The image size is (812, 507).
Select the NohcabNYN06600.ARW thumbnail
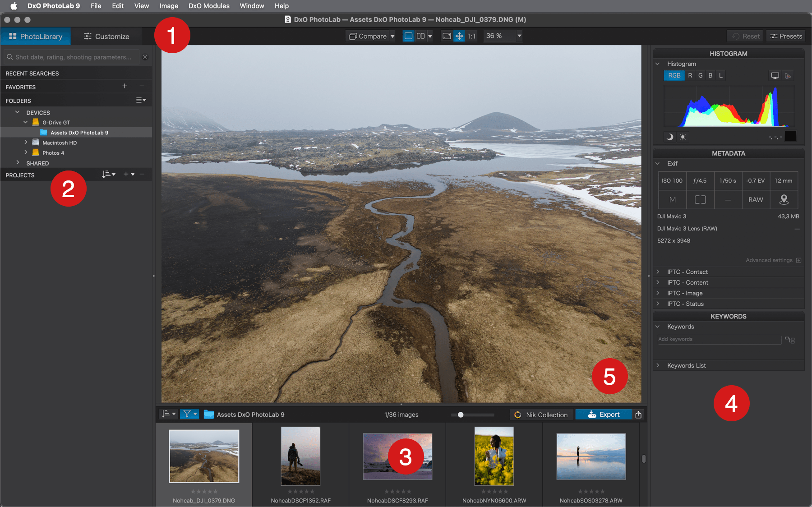tap(494, 456)
